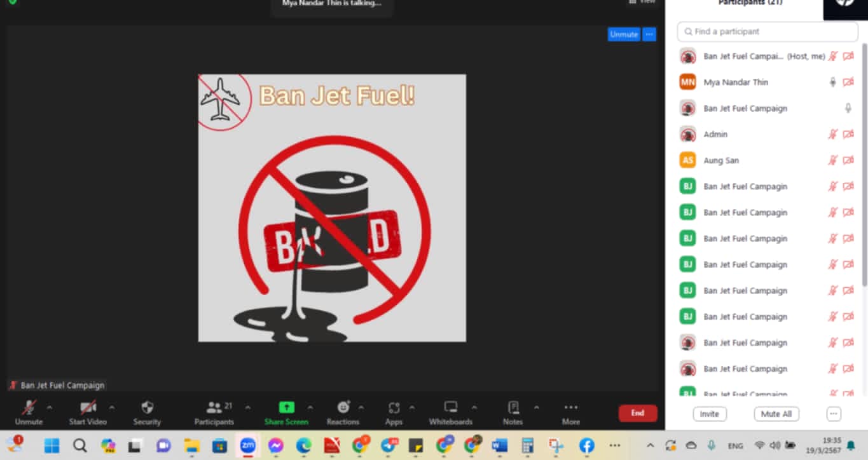Expand caret next to Apps
868x460 pixels.
click(x=411, y=407)
